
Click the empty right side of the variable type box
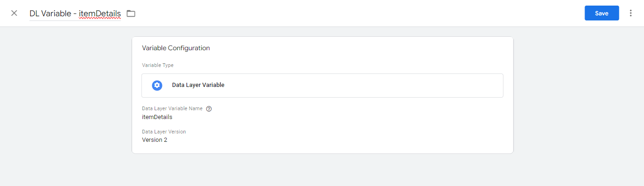point(395,86)
